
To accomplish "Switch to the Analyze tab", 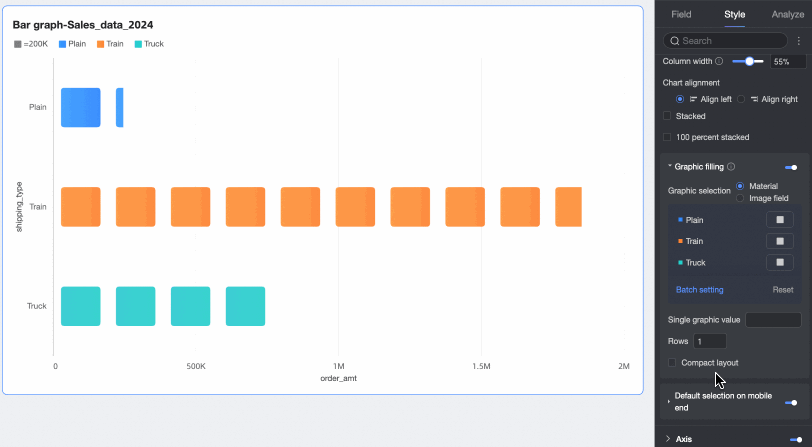I will [788, 15].
